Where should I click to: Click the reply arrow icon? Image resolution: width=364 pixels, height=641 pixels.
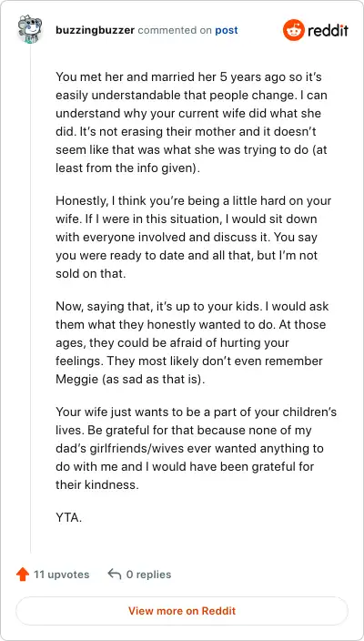coord(115,575)
